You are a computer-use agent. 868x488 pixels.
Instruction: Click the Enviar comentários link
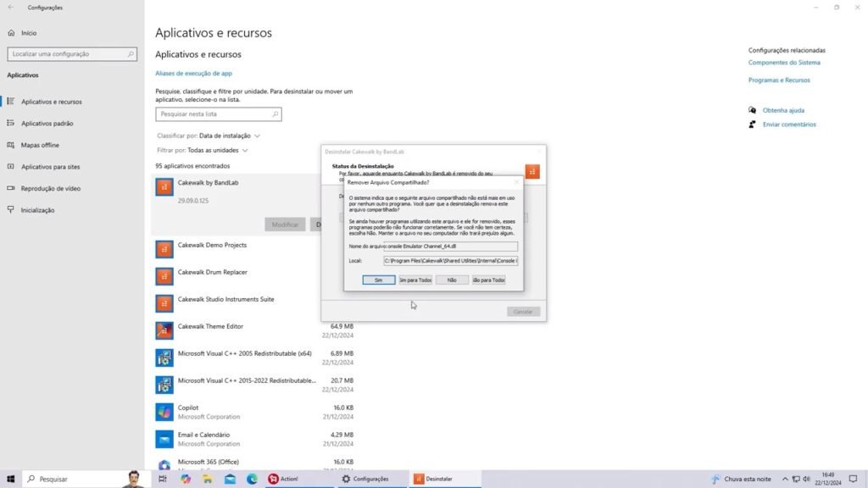click(789, 125)
